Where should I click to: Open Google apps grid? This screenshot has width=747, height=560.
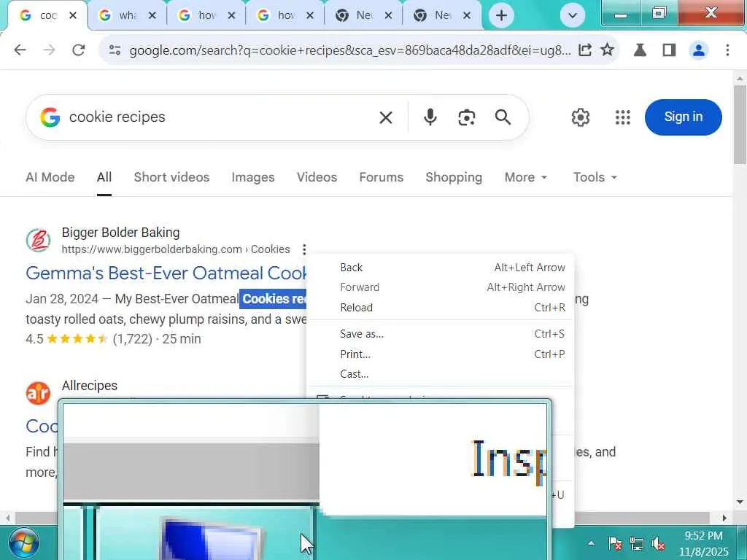623,117
